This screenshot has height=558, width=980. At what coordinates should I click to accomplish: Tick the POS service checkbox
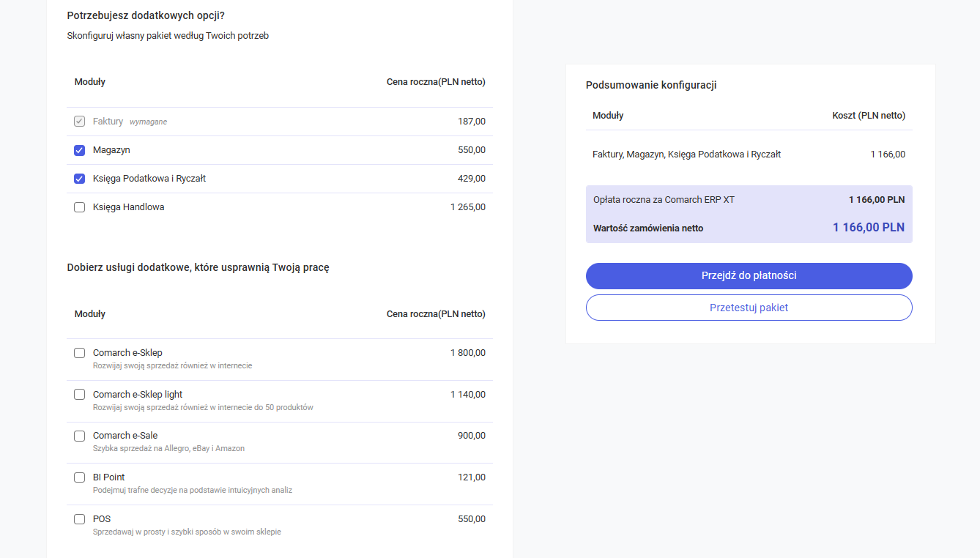[x=80, y=519]
